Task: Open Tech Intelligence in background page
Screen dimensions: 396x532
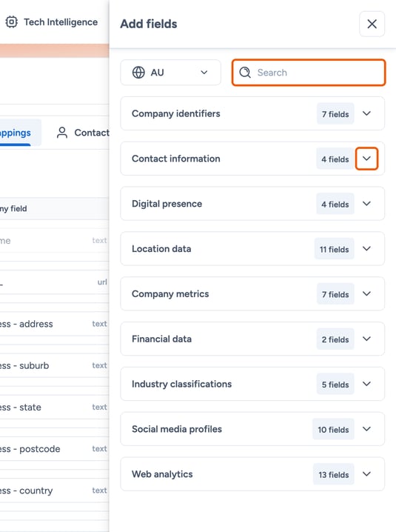Action: [52, 22]
